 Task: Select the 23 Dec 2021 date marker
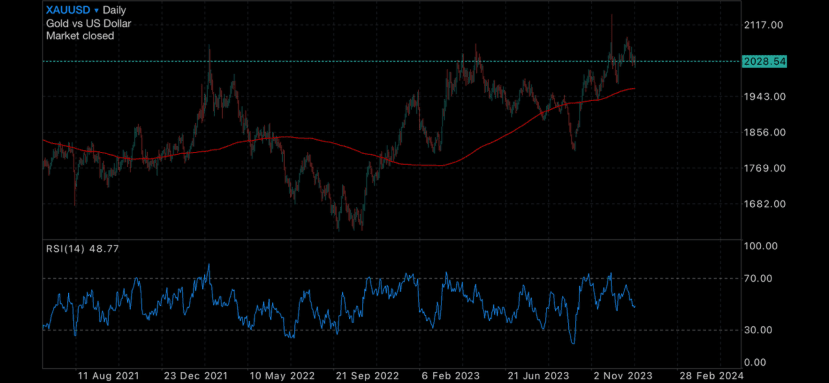coord(195,375)
